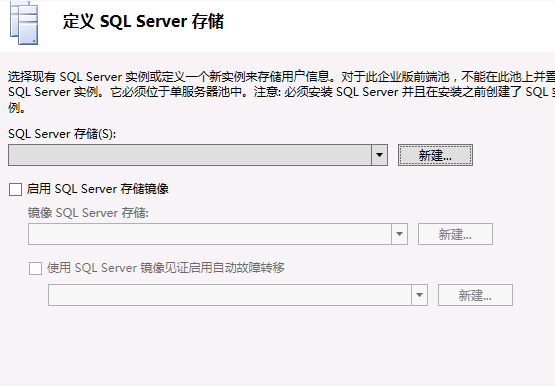The image size is (555, 386).
Task: Click the server stack icon beside the title
Action: point(24,23)
